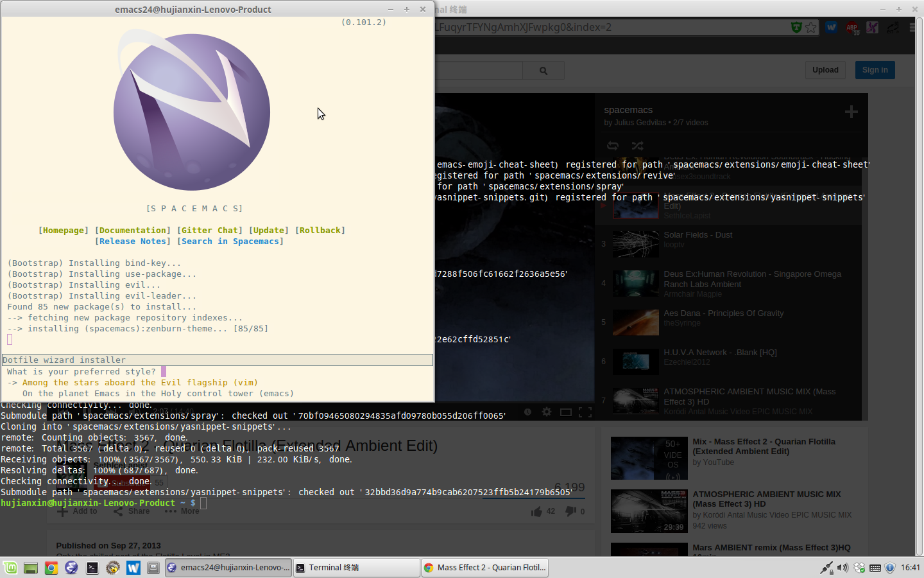Click the gear-shaped launcher icon in taskbar

(x=113, y=568)
